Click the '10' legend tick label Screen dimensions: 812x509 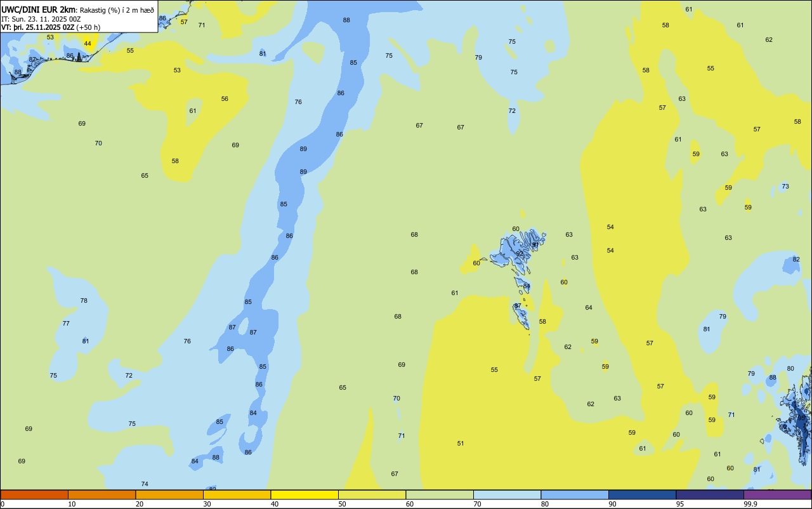coord(72,504)
